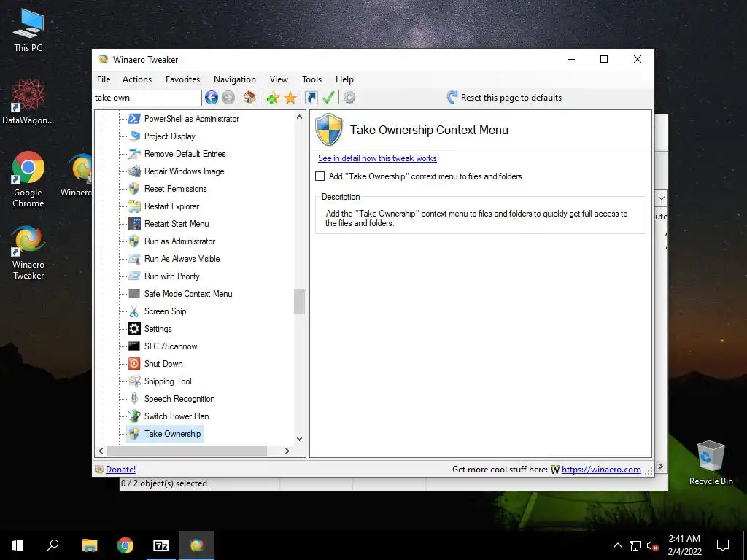Click the Reset Permissions shield icon
Screen dimensions: 747x560
(x=134, y=189)
